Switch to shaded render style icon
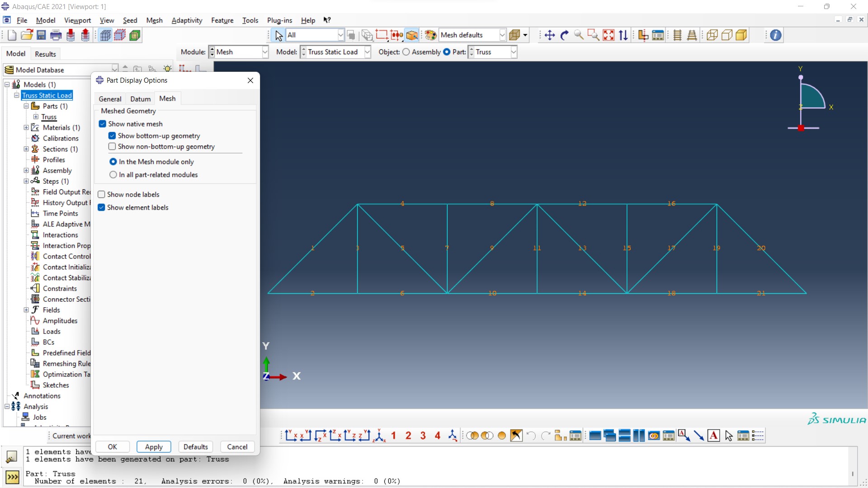 coord(741,35)
